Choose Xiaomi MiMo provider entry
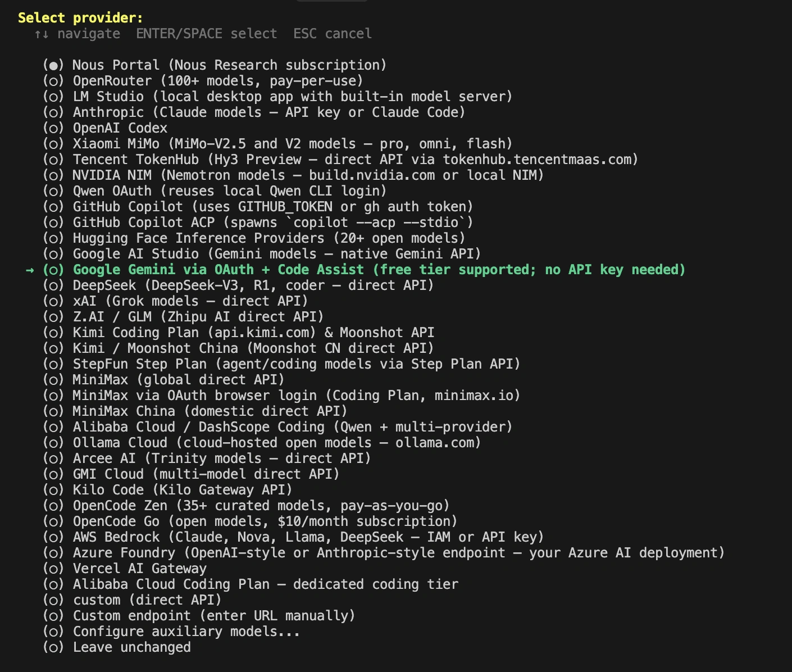This screenshot has height=672, width=792. coord(278,144)
